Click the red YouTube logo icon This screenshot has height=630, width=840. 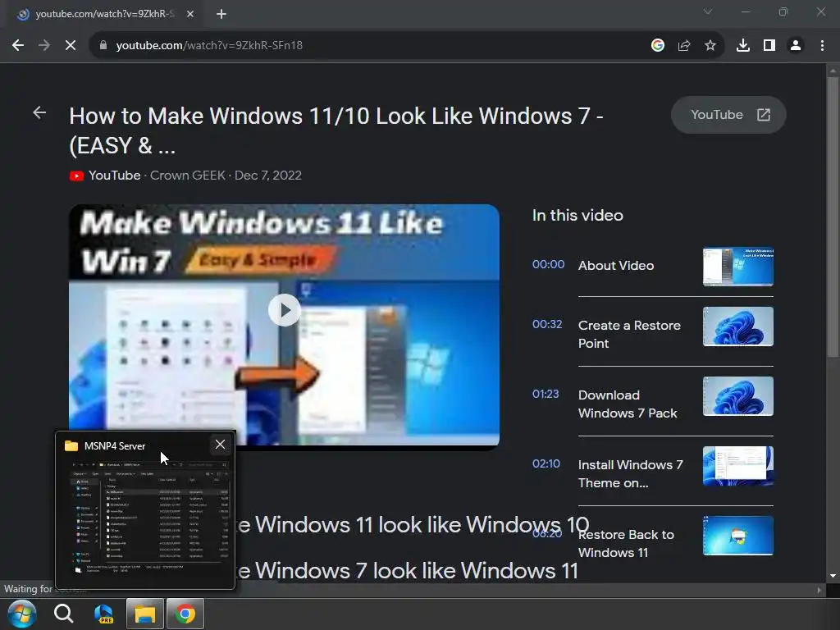76,176
